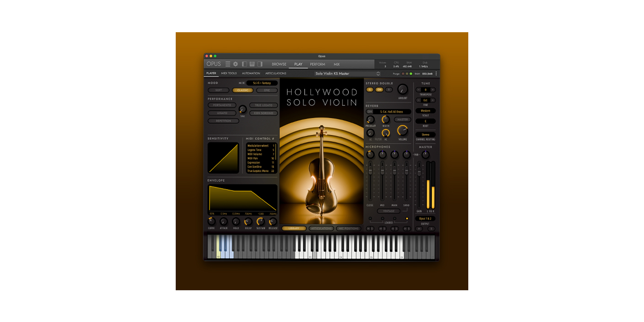The image size is (644, 322).
Task: Open the three-dot options menu near RAM
Action: [436, 74]
